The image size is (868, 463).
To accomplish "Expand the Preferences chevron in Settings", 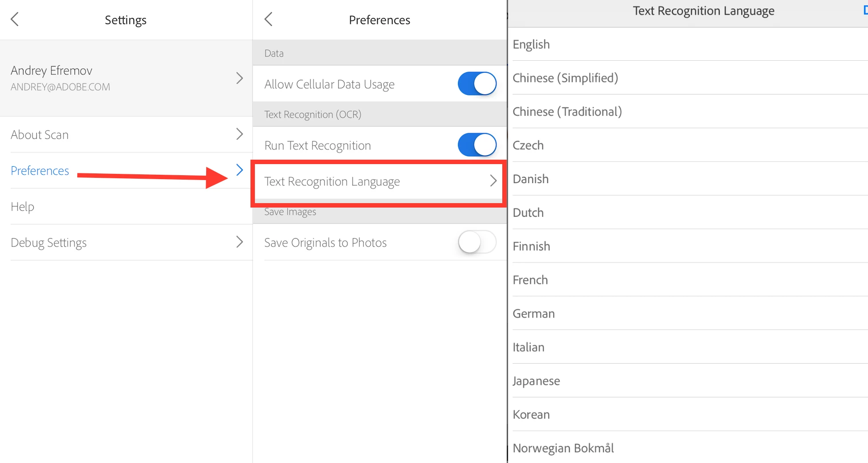I will pos(239,170).
